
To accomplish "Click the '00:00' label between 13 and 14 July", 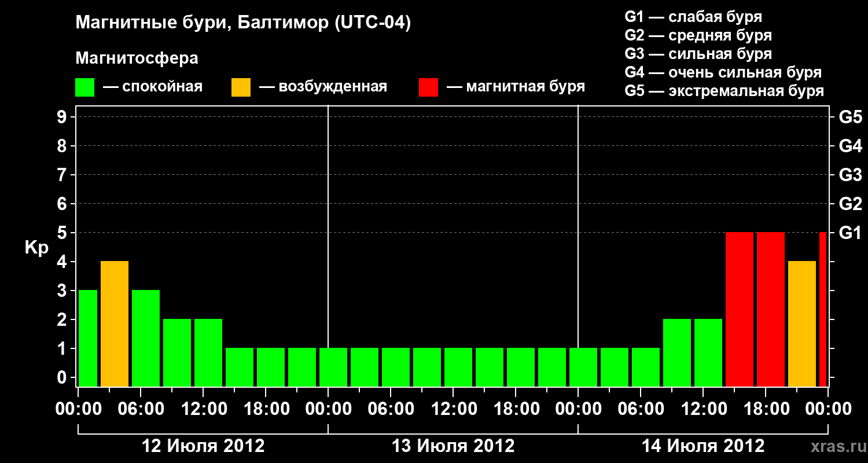I will pyautogui.click(x=578, y=409).
